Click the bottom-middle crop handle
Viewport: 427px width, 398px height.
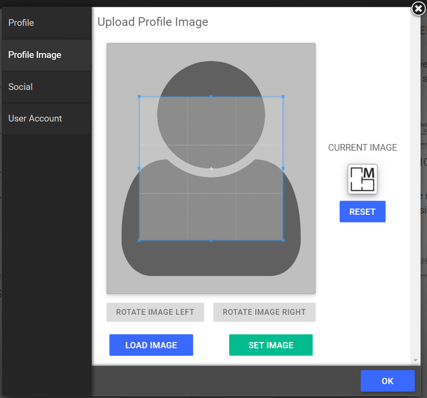[211, 240]
